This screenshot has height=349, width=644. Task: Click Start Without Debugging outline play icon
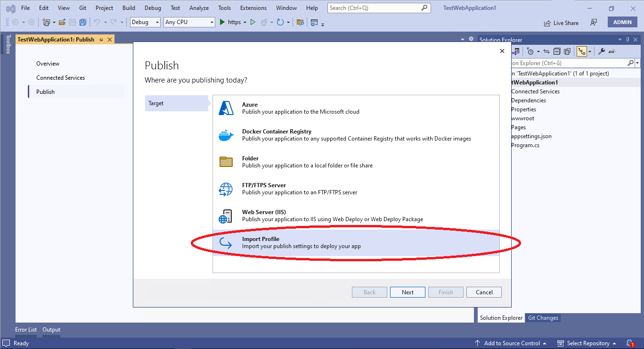tap(253, 22)
